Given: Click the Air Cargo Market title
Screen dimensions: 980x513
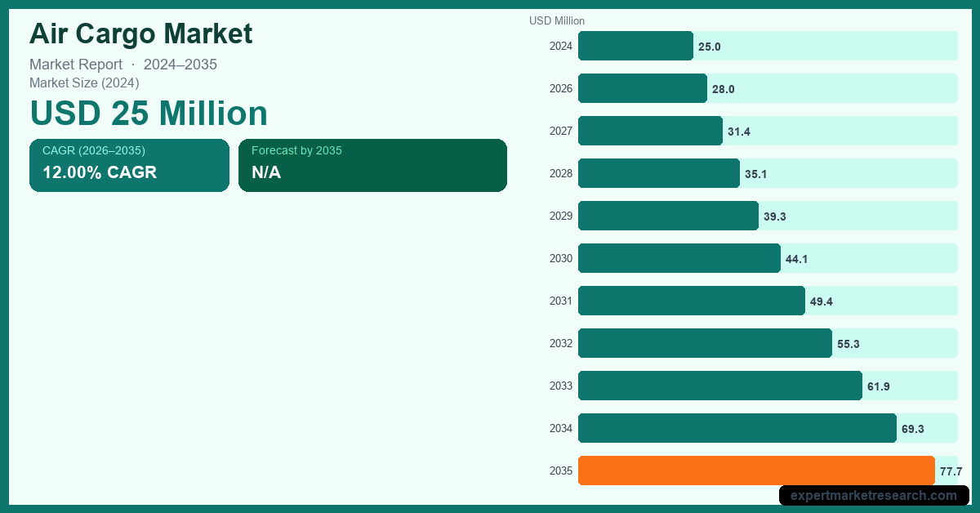Looking at the screenshot, I should (141, 33).
